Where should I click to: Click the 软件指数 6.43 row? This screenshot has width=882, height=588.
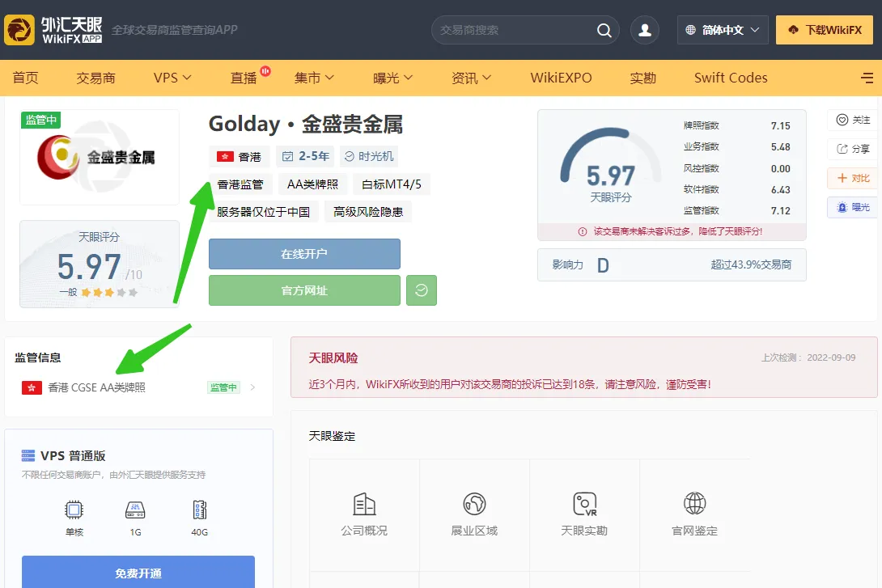(737, 189)
